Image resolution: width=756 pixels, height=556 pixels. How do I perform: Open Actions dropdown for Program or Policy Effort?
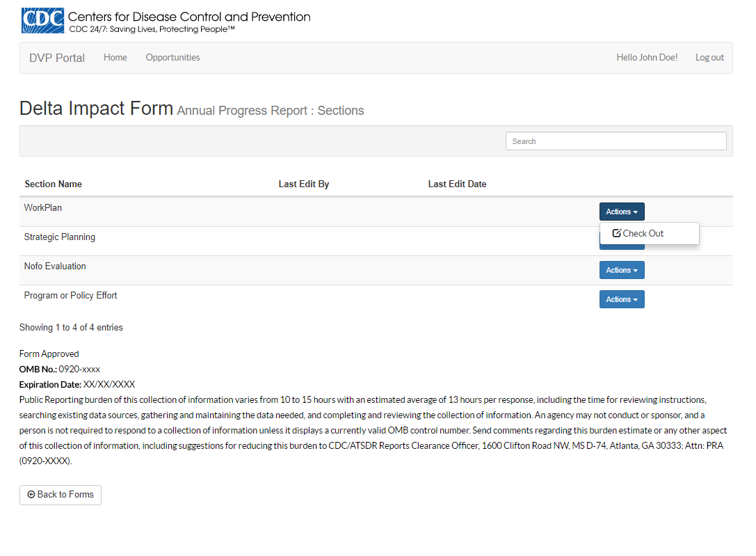[x=622, y=299]
